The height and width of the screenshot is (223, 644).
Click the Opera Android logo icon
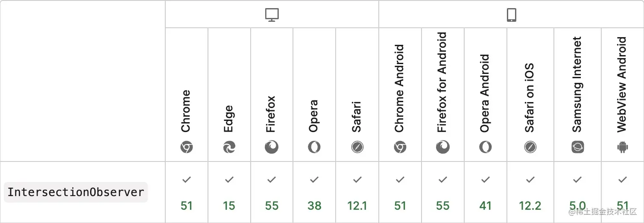coord(486,147)
